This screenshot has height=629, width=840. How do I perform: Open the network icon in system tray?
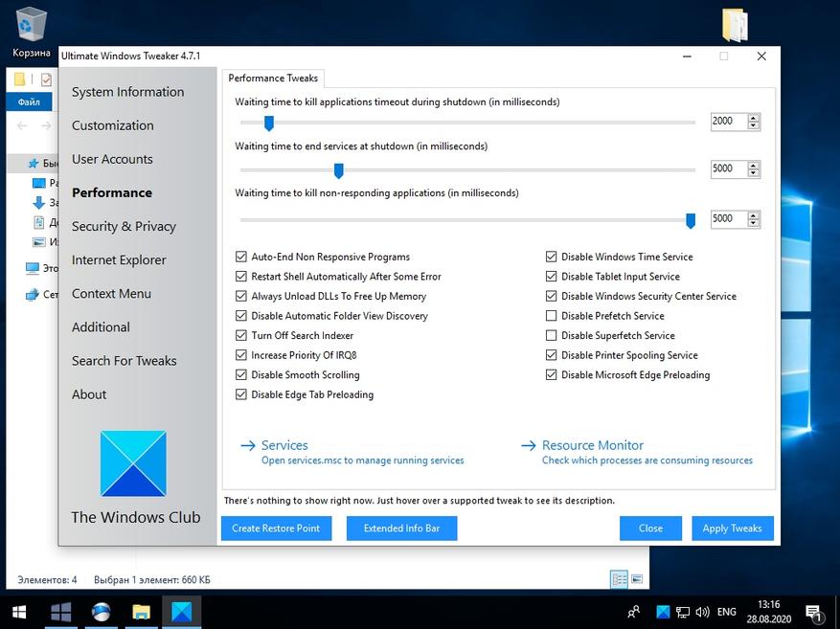[683, 612]
